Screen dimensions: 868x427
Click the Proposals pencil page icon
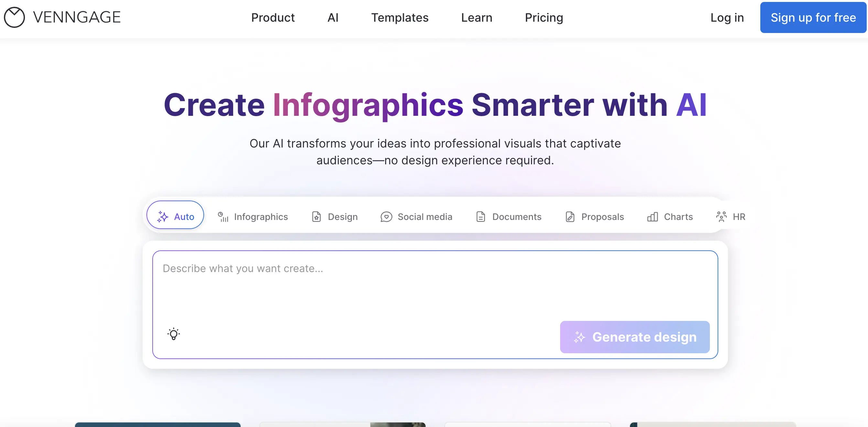pyautogui.click(x=570, y=217)
